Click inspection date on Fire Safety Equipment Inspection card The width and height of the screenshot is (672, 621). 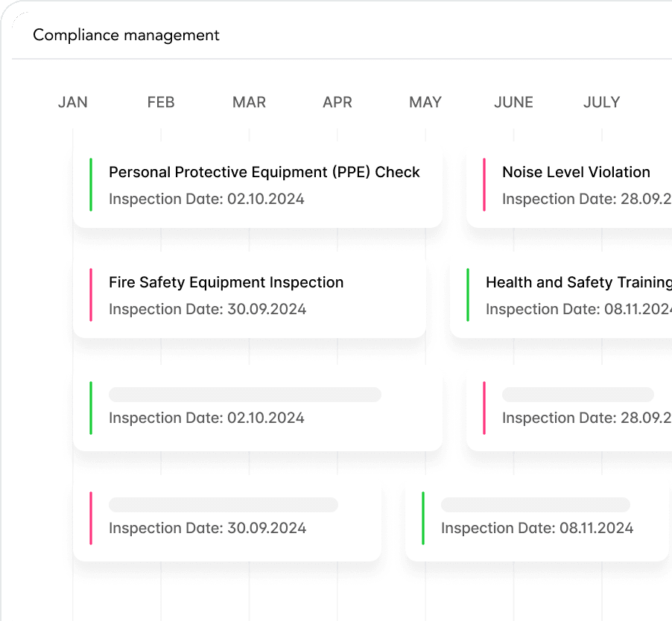tap(207, 309)
